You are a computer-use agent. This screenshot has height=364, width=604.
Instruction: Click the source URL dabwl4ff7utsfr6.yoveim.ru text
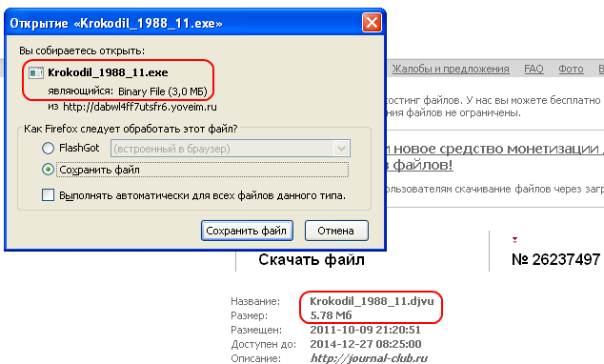(140, 107)
